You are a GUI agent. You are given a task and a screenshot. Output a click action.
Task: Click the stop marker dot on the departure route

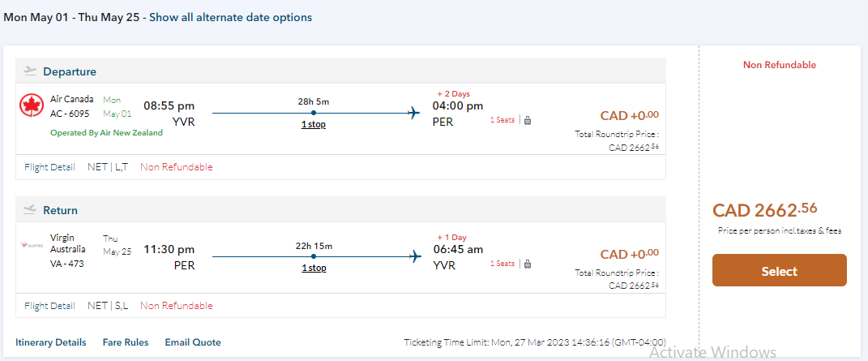pos(313,113)
